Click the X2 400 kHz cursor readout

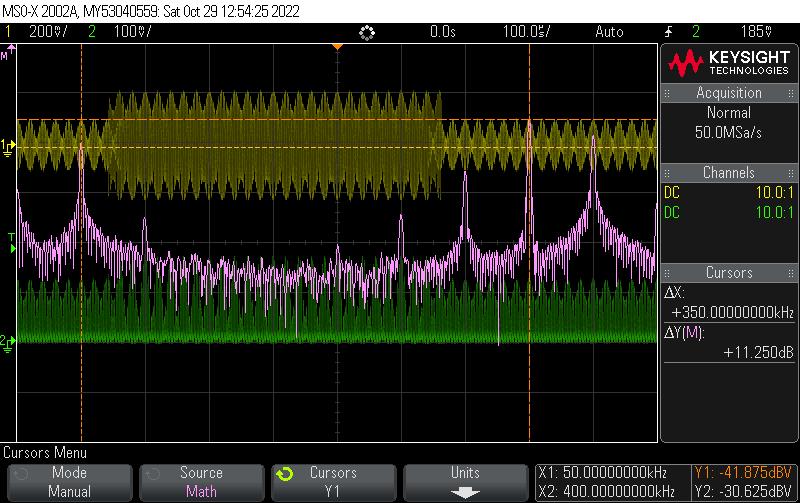[606, 492]
